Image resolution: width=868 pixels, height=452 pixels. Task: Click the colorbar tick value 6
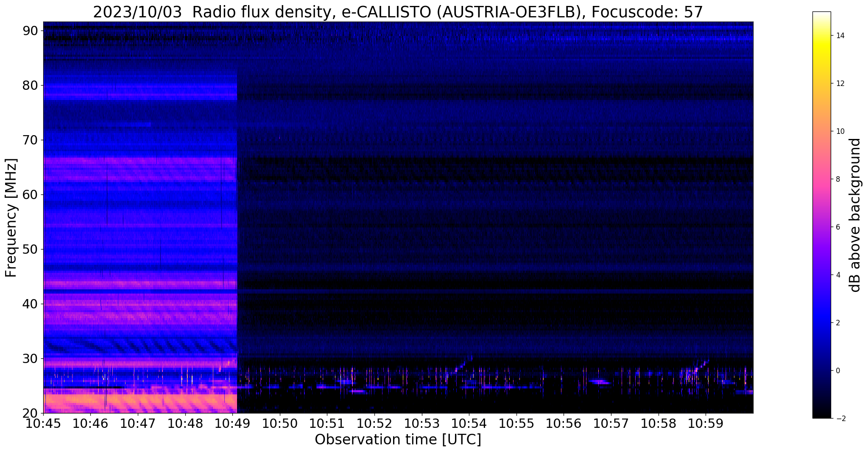(838, 227)
